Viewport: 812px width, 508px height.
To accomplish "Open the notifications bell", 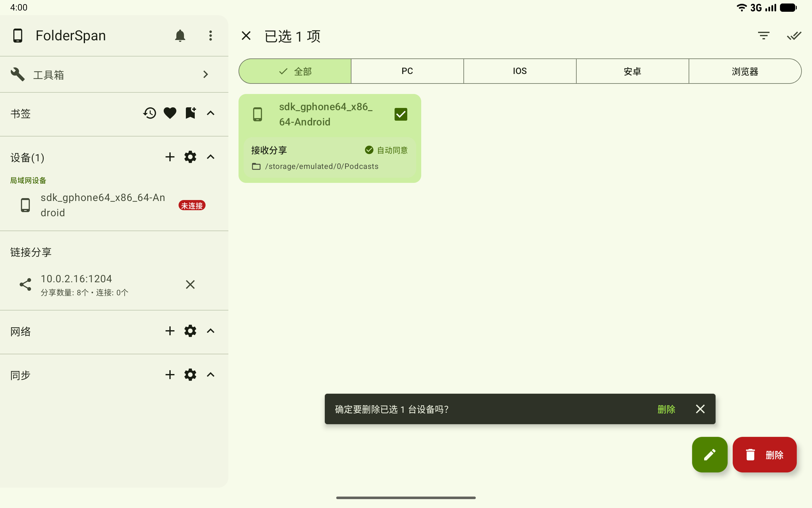I will [x=180, y=35].
